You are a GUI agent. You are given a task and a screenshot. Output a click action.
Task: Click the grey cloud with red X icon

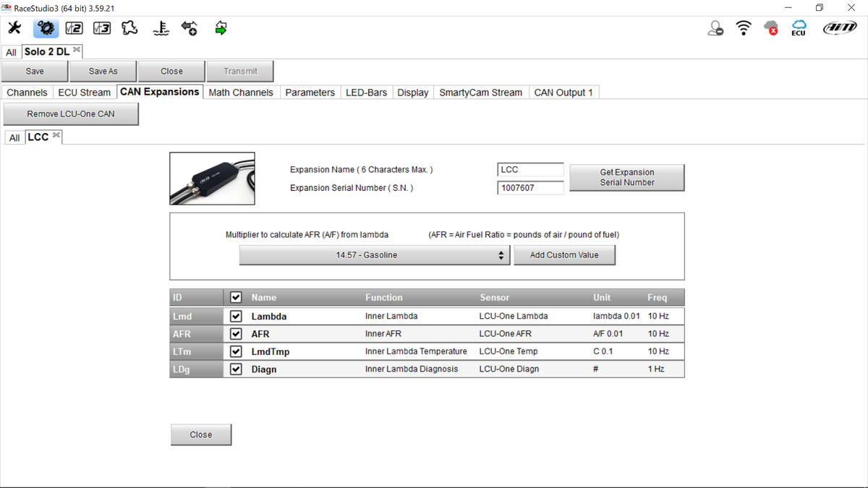click(x=771, y=28)
